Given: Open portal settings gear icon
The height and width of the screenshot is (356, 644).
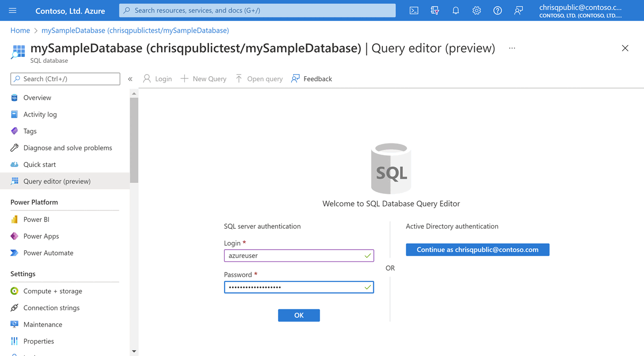Looking at the screenshot, I should click(476, 11).
